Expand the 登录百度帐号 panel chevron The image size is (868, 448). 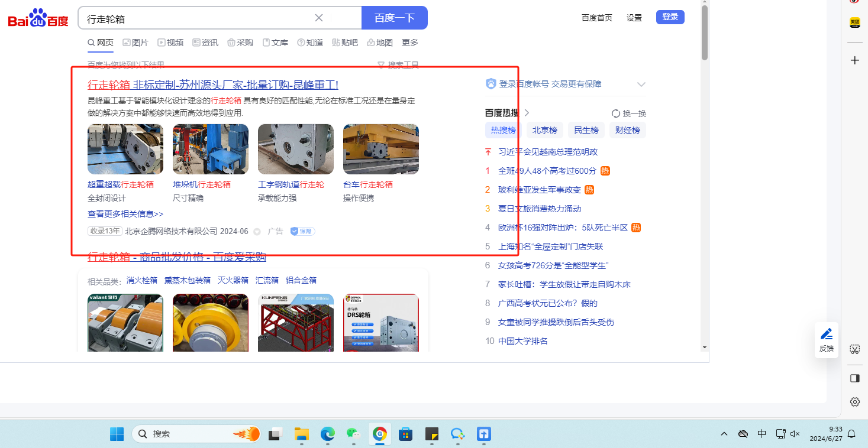click(x=641, y=85)
